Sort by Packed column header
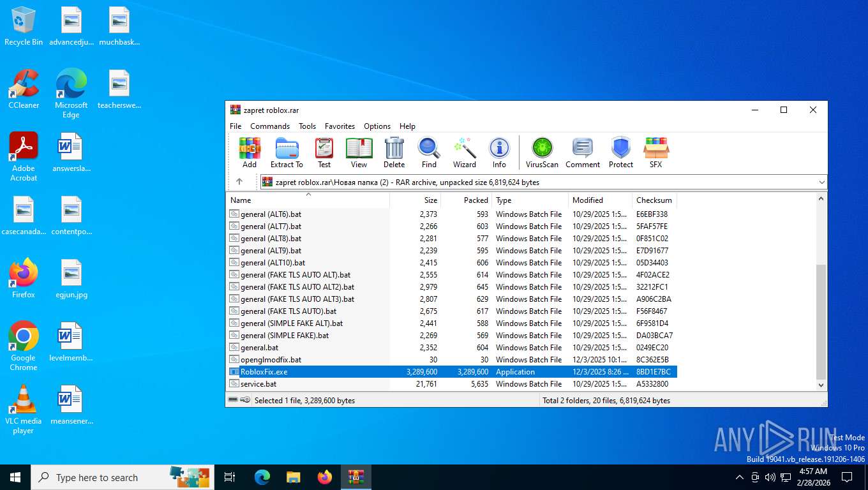The height and width of the screenshot is (490, 868). [x=467, y=200]
